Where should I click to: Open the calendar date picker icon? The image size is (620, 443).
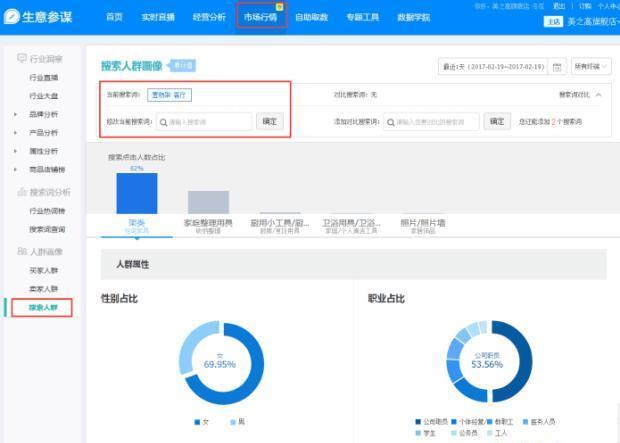(x=557, y=67)
